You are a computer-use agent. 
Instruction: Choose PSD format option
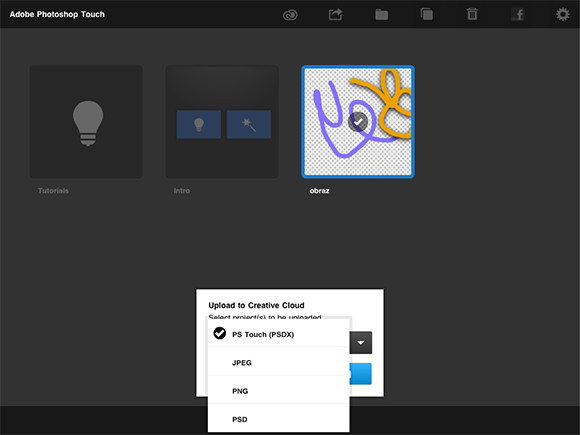click(x=279, y=419)
